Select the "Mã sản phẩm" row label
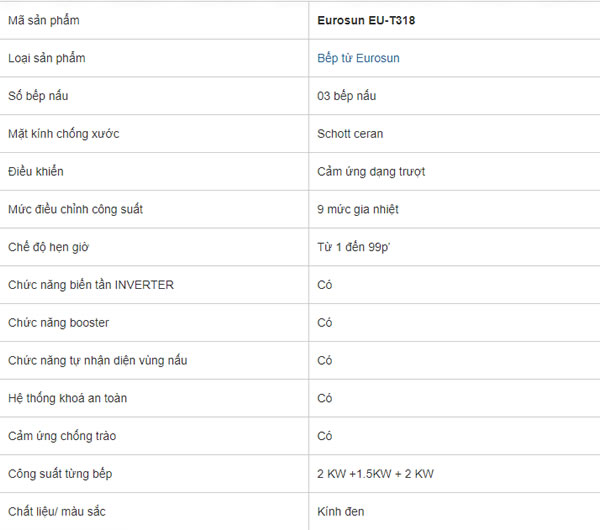The image size is (600, 530). tap(43, 20)
